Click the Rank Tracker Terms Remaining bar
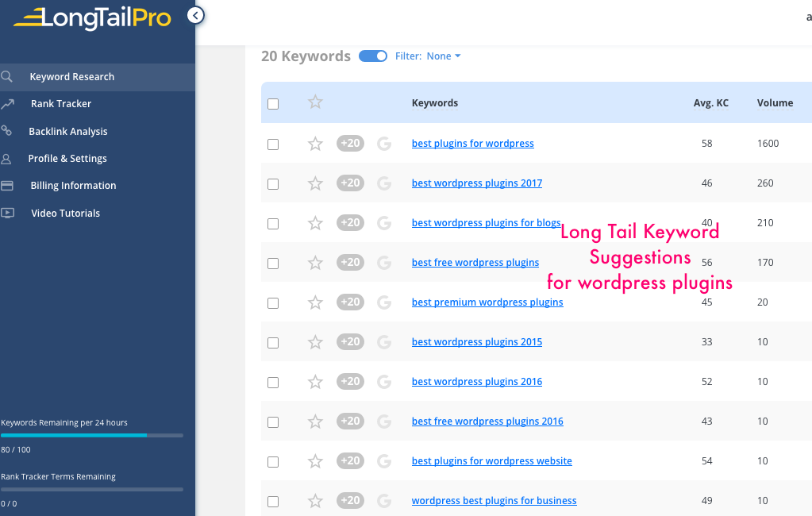812x516 pixels. tap(92, 489)
